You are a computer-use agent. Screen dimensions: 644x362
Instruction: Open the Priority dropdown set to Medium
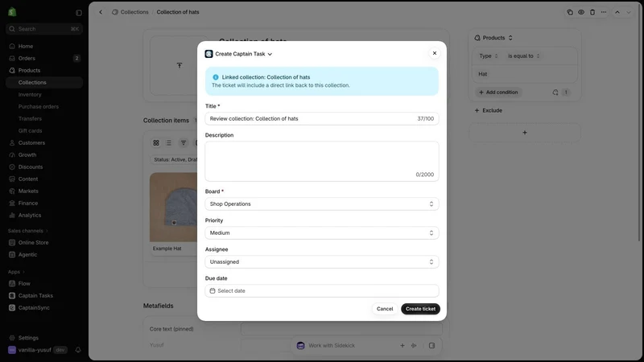[321, 232]
